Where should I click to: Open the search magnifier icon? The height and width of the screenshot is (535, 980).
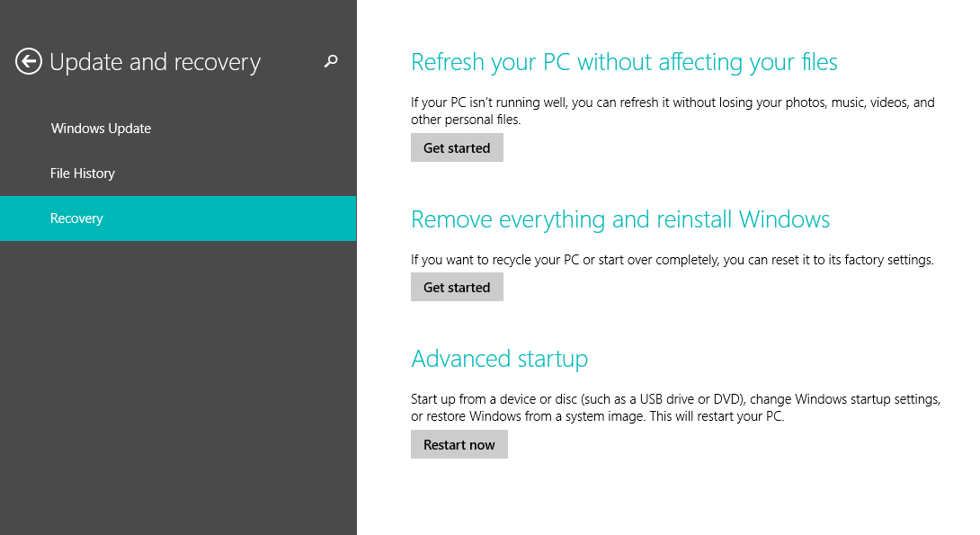(x=330, y=62)
